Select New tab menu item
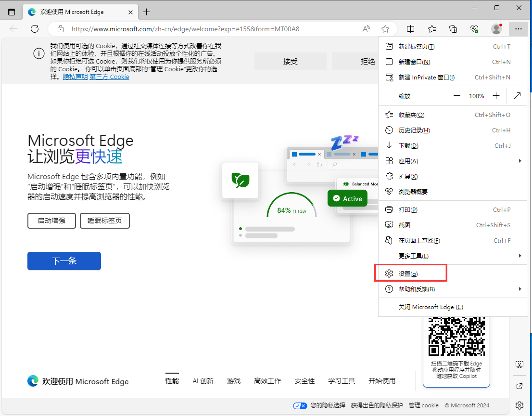This screenshot has height=416, width=532. (x=453, y=47)
